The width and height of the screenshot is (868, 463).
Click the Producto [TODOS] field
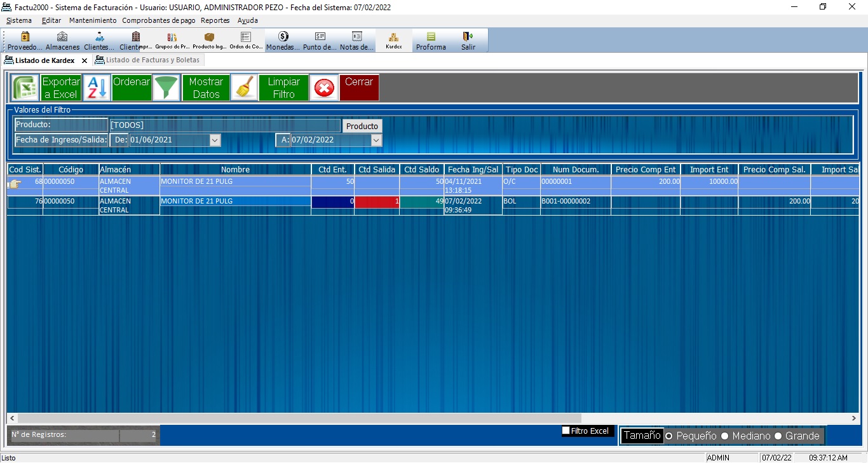[225, 125]
